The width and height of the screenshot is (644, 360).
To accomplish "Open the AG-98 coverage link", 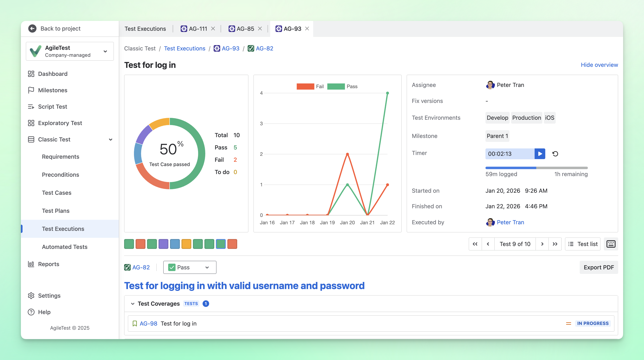I will [148, 324].
